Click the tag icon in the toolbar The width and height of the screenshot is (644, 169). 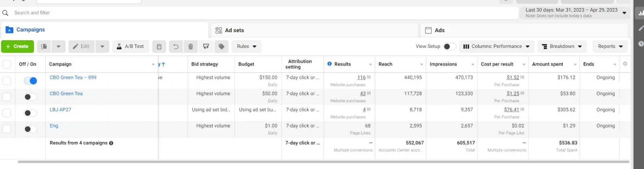(221, 47)
